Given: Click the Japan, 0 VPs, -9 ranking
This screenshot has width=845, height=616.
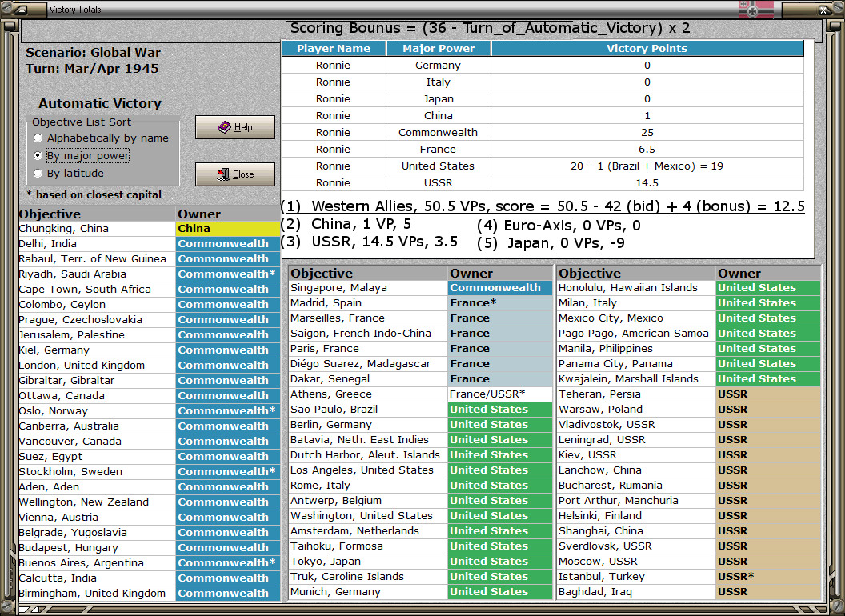Looking at the screenshot, I should [x=551, y=243].
